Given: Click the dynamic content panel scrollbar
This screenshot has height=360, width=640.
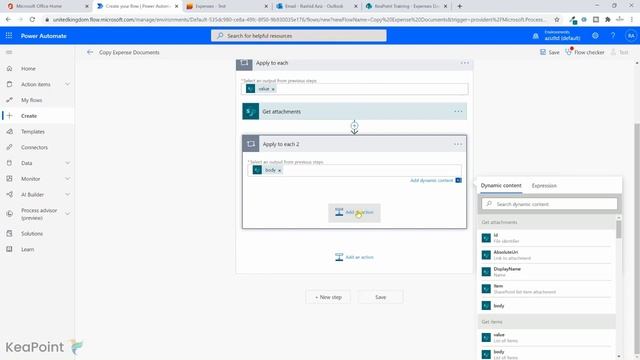Looking at the screenshot, I should click(619, 229).
